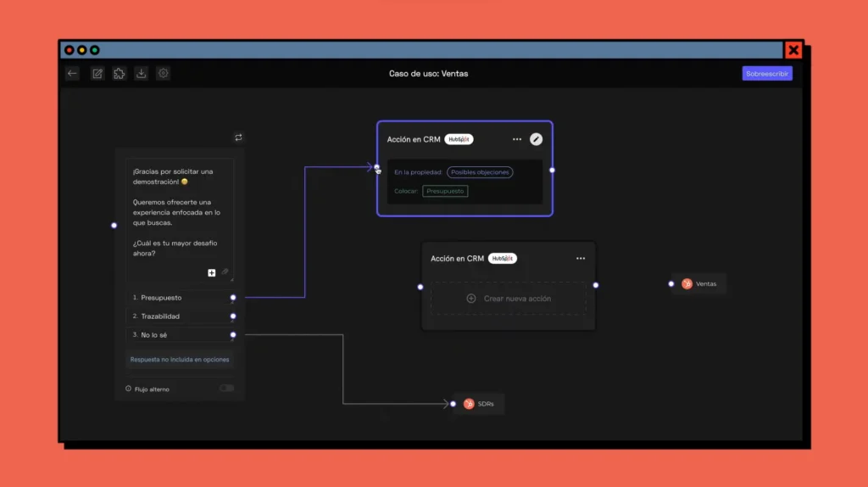Viewport: 868px width, 487px height.
Task: Select option 2. Trazabilidad
Action: pos(181,316)
